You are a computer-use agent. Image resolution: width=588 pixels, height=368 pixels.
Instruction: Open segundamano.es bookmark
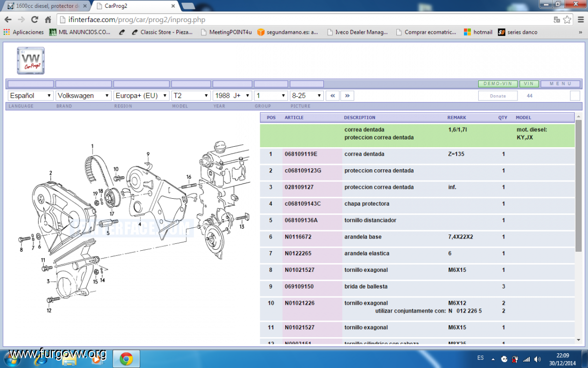coord(288,32)
